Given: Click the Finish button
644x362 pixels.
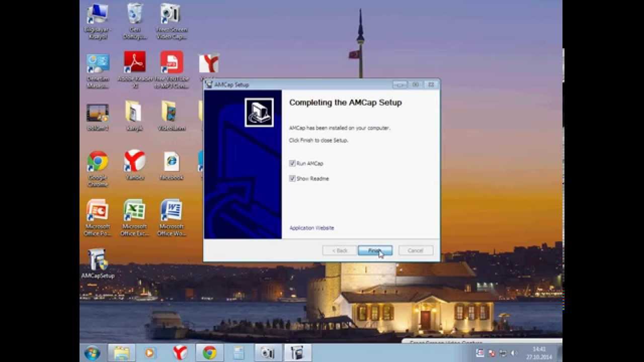Looking at the screenshot, I should [x=375, y=250].
